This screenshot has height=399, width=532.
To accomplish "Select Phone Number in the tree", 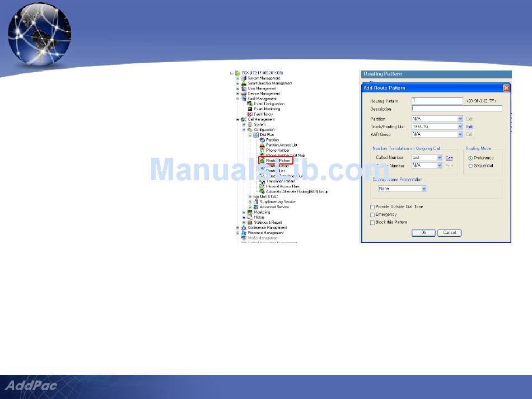I will (x=278, y=151).
